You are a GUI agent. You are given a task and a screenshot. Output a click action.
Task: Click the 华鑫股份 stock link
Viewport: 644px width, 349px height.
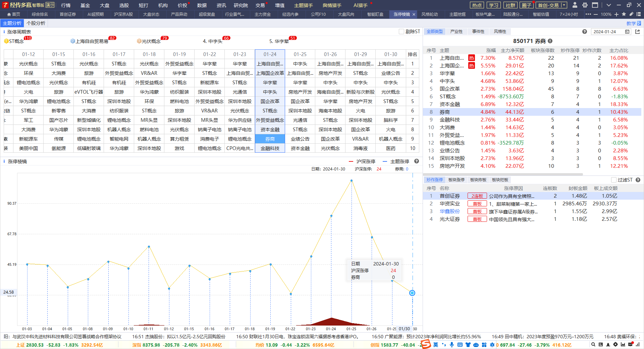click(450, 211)
